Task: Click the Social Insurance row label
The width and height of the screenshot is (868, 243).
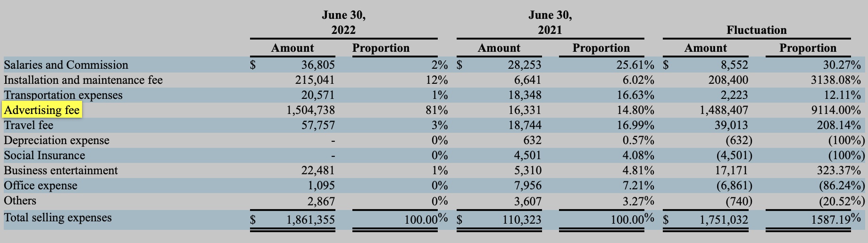Action: click(44, 155)
